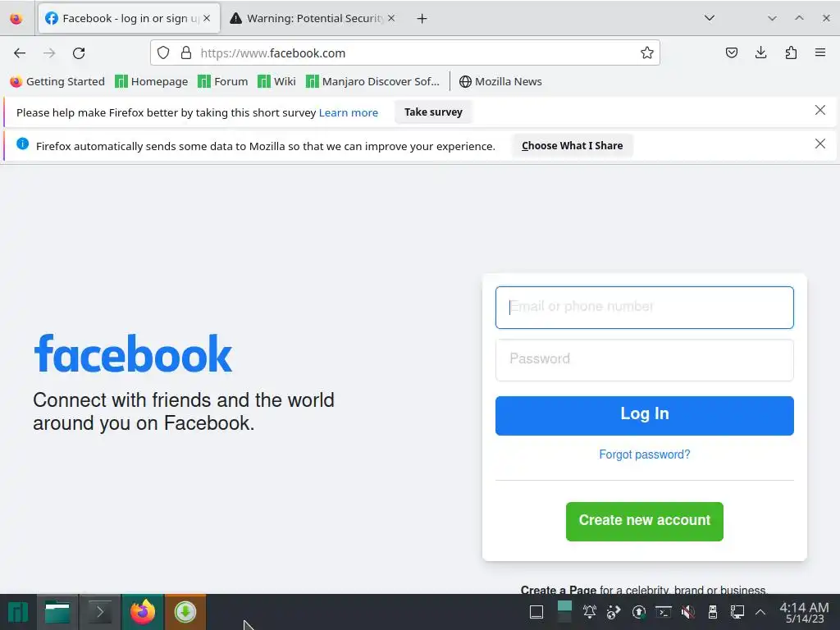Click Choose What I Share button
The height and width of the screenshot is (630, 840).
coord(572,146)
